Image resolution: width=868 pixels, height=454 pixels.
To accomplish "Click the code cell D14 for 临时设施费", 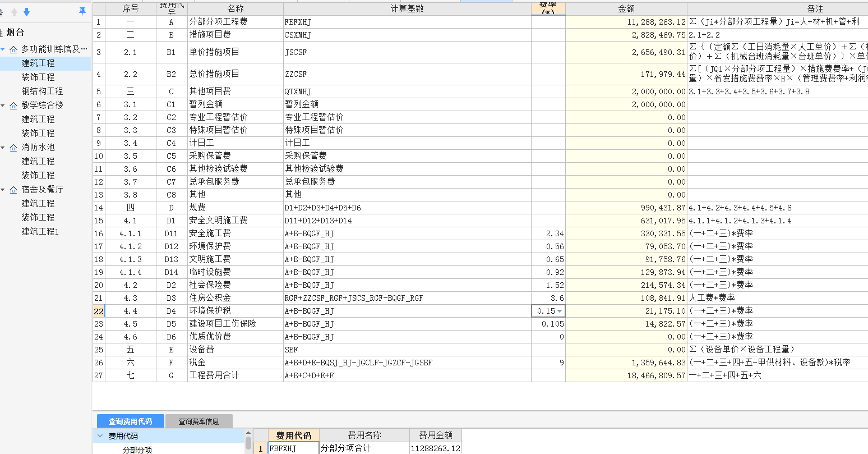I will 172,272.
